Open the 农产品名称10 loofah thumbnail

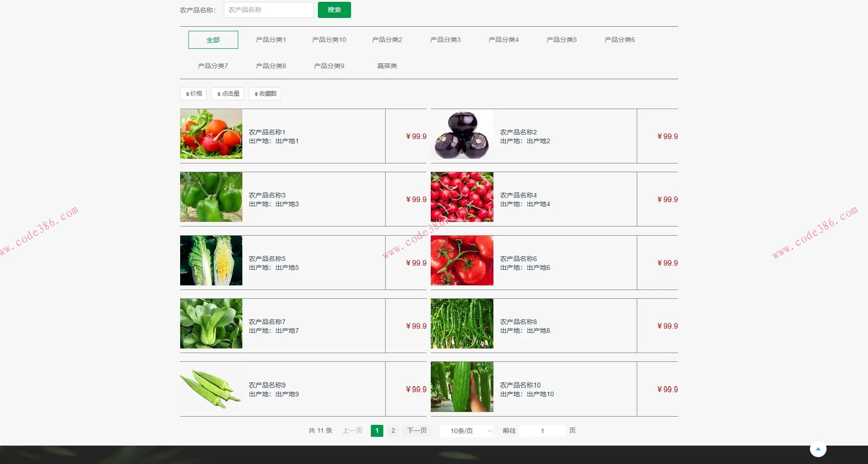pyautogui.click(x=462, y=387)
